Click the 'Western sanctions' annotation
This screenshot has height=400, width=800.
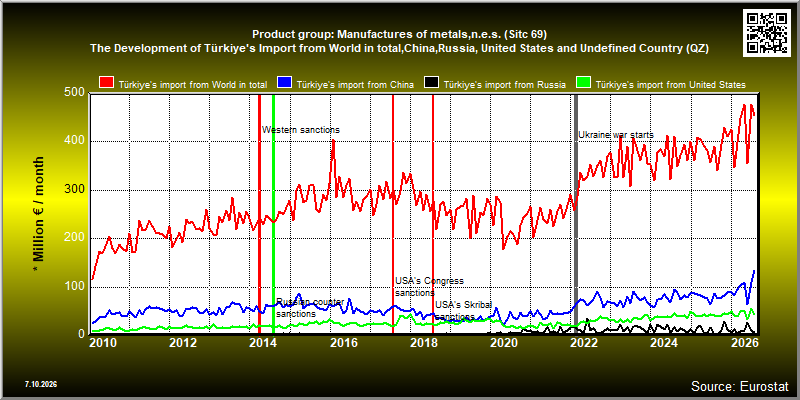[x=301, y=130]
